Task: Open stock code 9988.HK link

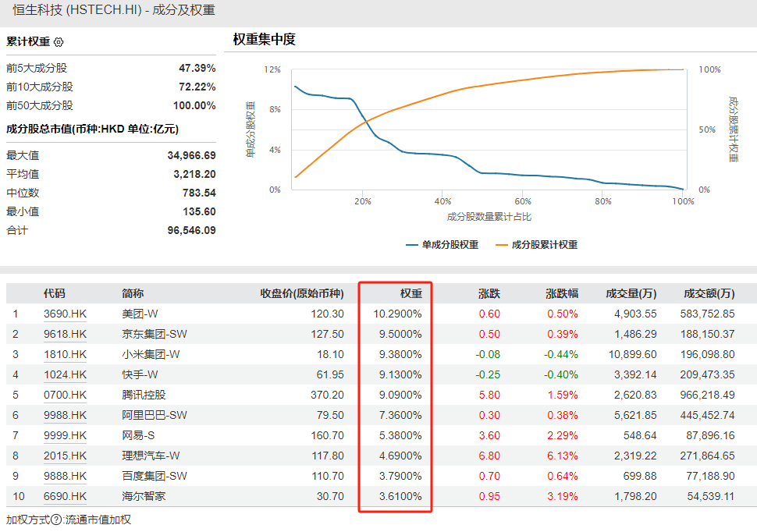Action: [66, 415]
